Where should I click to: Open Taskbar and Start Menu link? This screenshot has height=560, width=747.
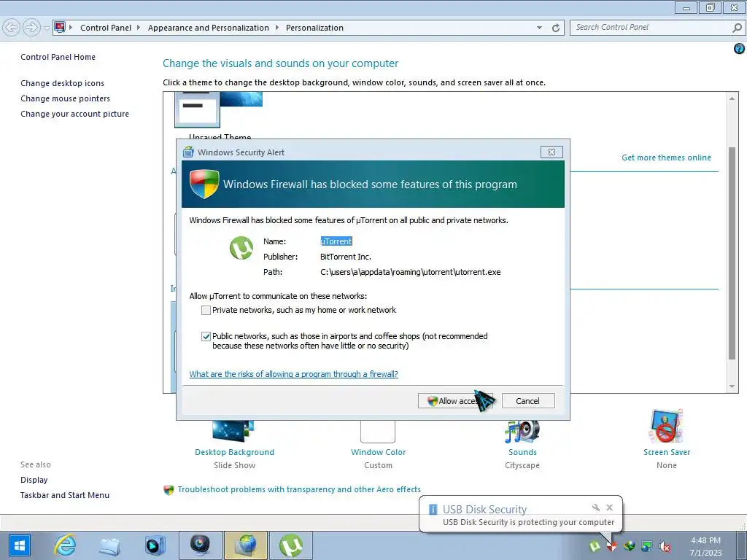tap(65, 495)
